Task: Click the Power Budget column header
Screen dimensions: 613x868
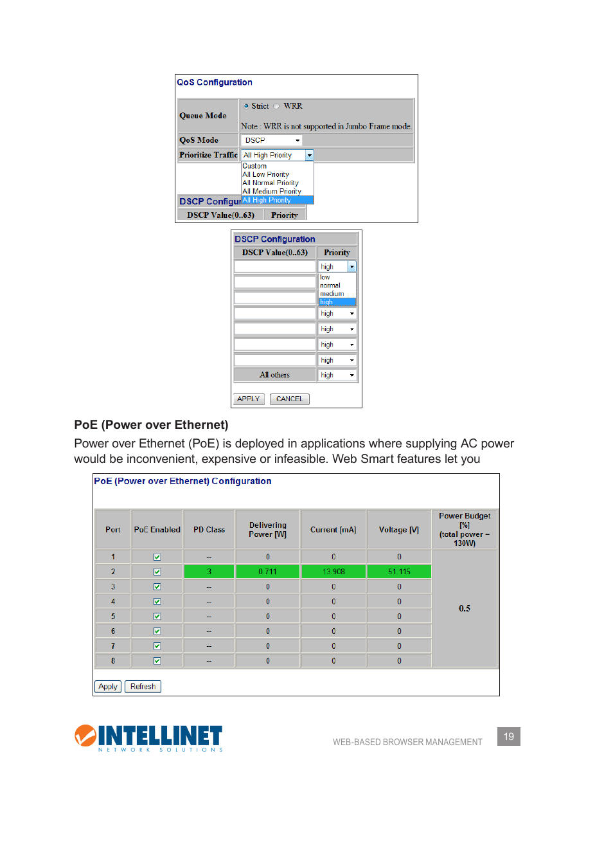Action: coord(465,530)
